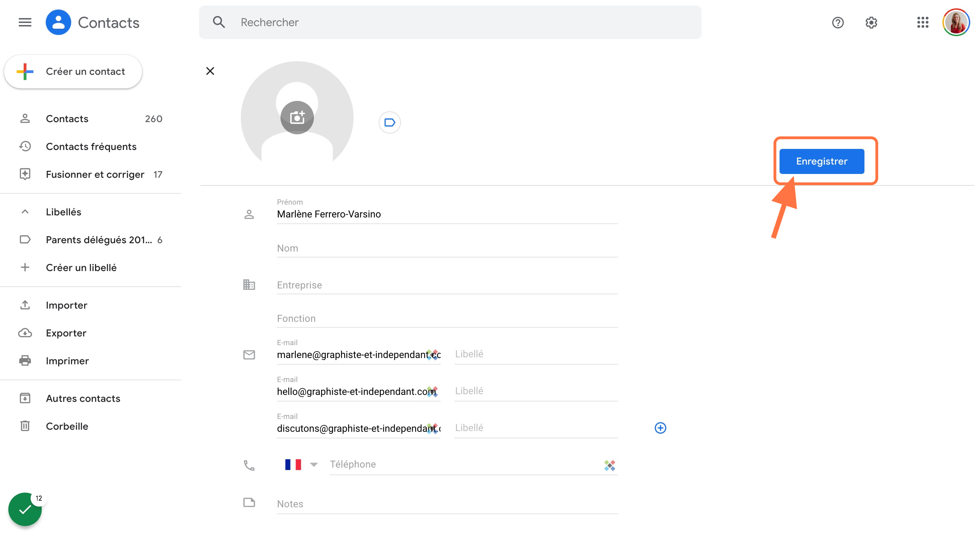
Task: Open the account profile picture menu
Action: point(956,23)
